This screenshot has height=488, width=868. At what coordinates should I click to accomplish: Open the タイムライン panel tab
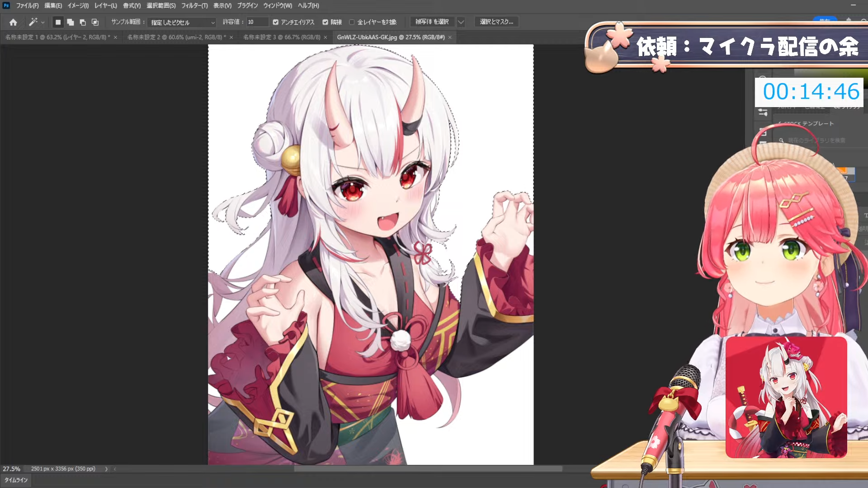(16, 480)
